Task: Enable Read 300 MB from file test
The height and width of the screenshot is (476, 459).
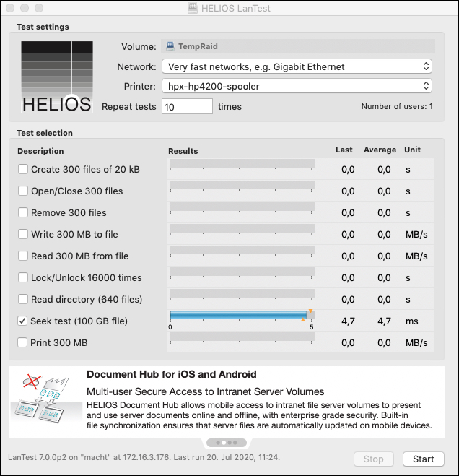Action: pos(23,256)
